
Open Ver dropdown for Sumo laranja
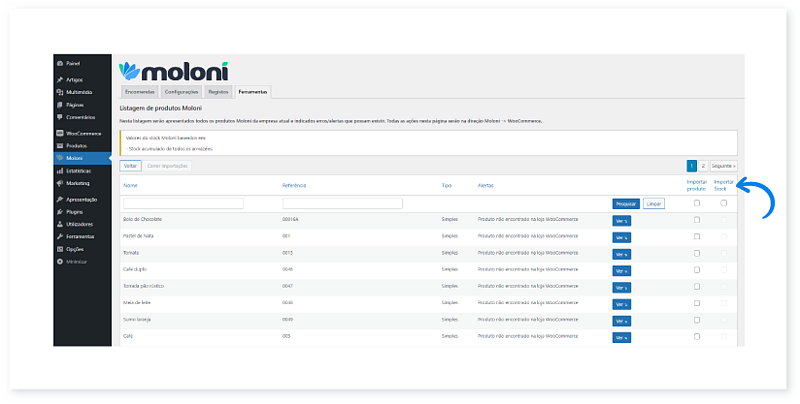click(x=621, y=321)
